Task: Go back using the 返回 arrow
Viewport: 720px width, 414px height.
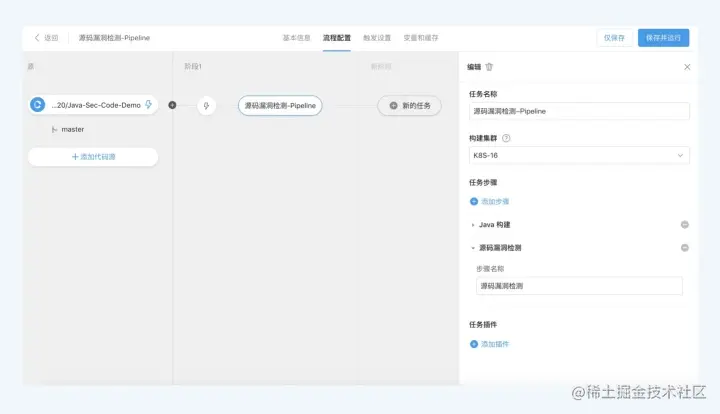Action: tap(37, 38)
